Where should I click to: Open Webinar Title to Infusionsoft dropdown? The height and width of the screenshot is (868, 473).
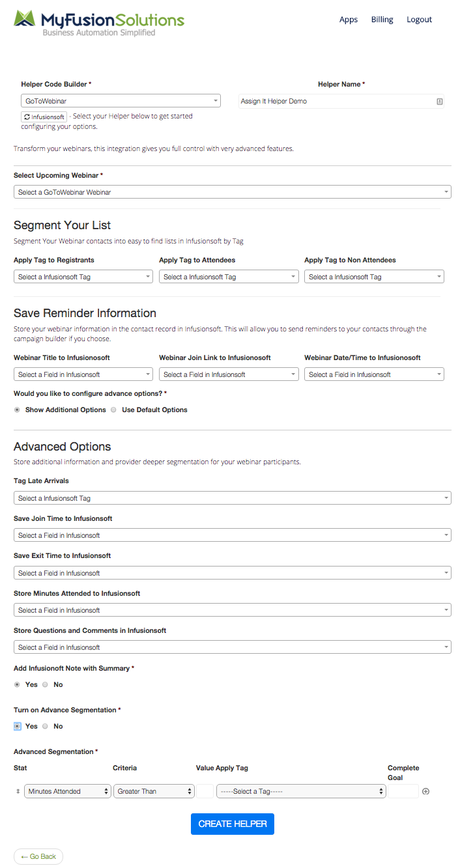point(83,374)
